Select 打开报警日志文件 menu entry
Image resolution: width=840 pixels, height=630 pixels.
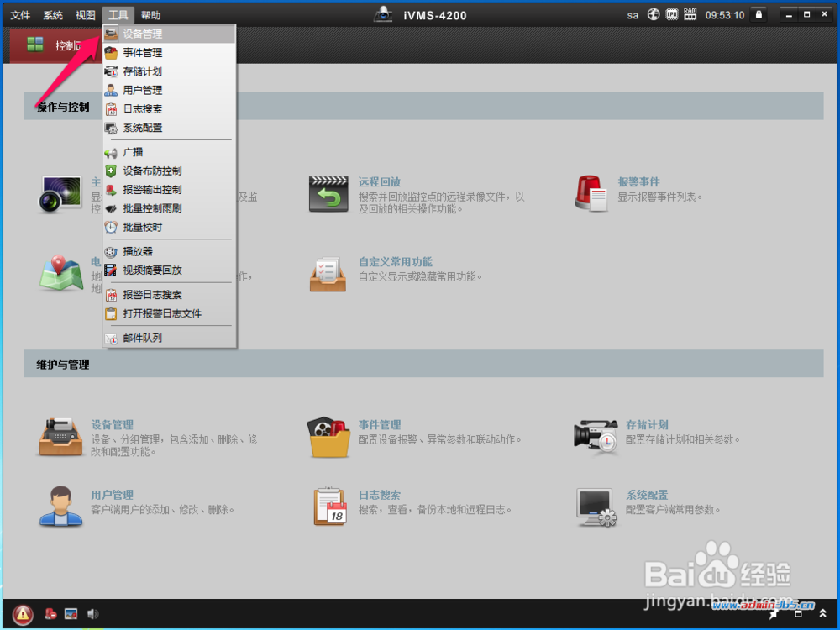[170, 313]
